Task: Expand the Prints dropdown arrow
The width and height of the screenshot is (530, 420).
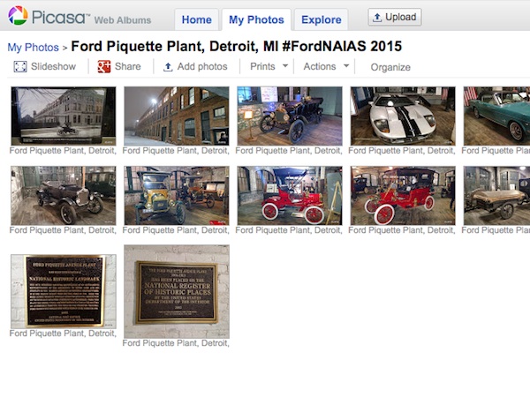Action: coord(285,66)
